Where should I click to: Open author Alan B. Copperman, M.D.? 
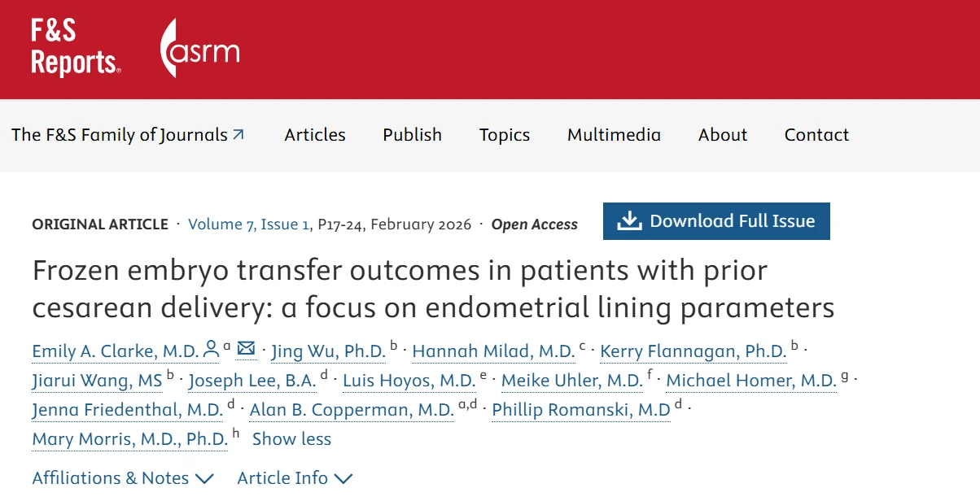352,410
